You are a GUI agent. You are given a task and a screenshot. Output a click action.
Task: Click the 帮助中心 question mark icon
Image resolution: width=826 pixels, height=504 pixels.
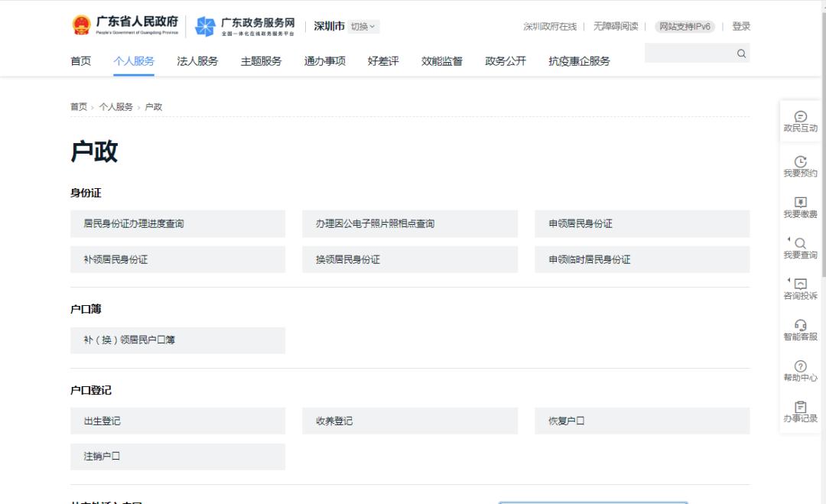pos(800,366)
